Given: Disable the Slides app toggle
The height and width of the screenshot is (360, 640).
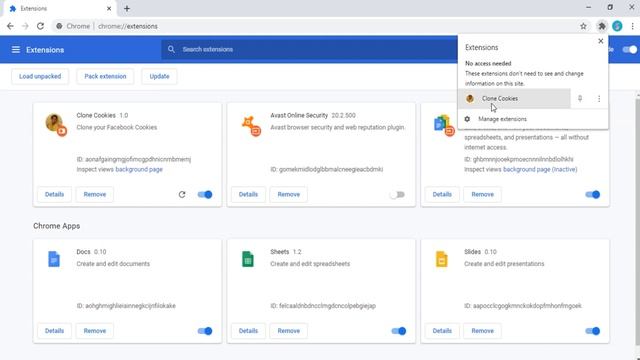Looking at the screenshot, I should (x=593, y=331).
